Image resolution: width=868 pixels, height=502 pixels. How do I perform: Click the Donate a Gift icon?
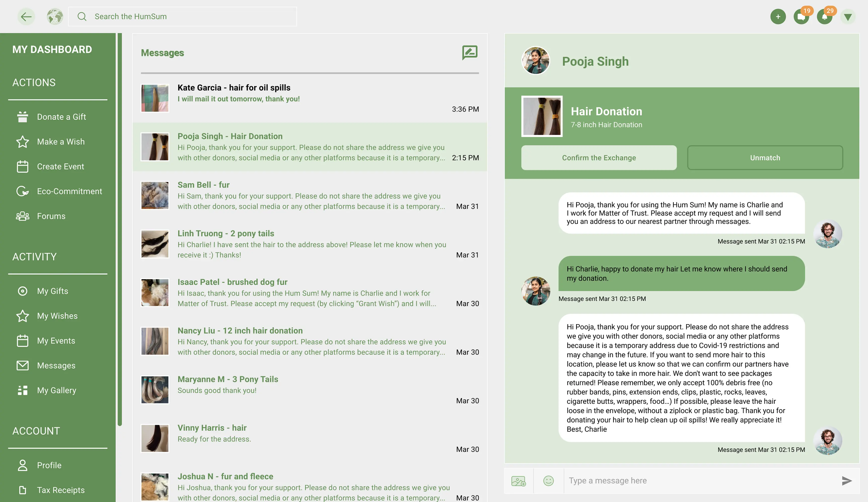coord(23,117)
